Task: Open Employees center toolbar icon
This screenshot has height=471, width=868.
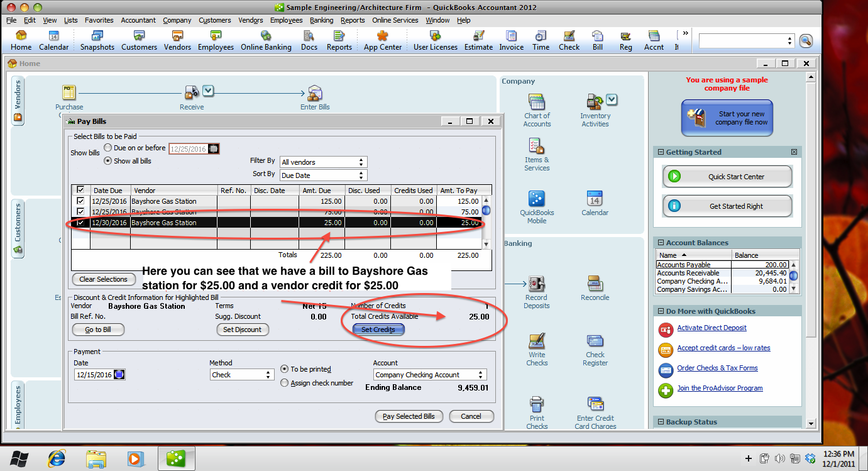Action: (216, 41)
